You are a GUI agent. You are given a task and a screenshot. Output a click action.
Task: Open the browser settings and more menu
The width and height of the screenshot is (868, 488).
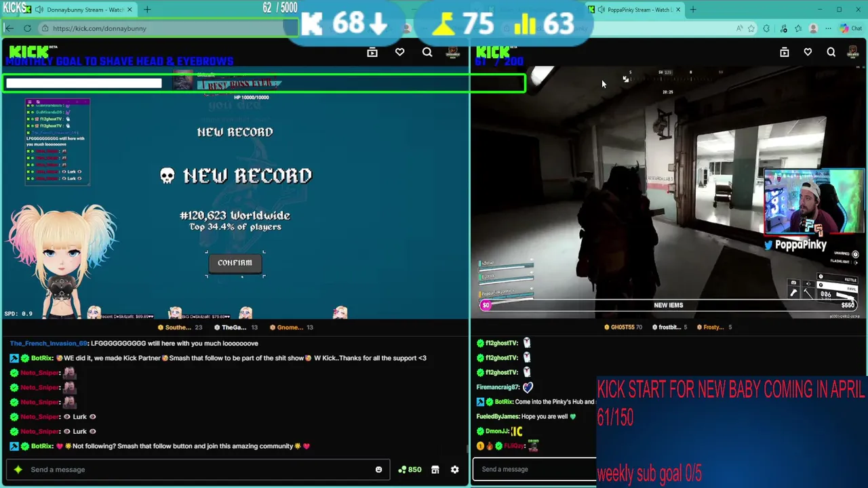pyautogui.click(x=828, y=28)
